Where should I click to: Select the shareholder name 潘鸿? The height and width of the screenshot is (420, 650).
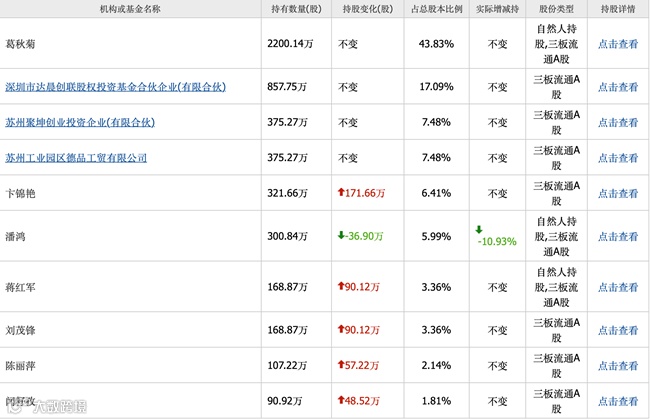tap(15, 237)
